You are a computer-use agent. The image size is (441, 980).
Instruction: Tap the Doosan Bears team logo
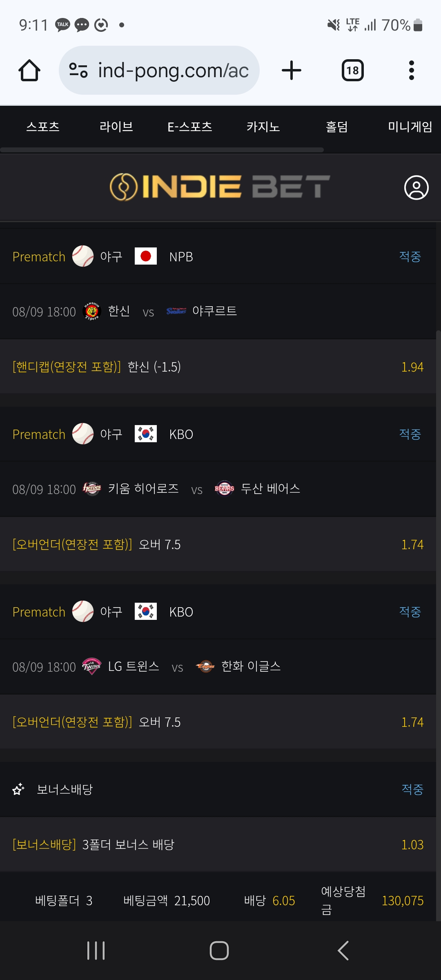tap(224, 488)
